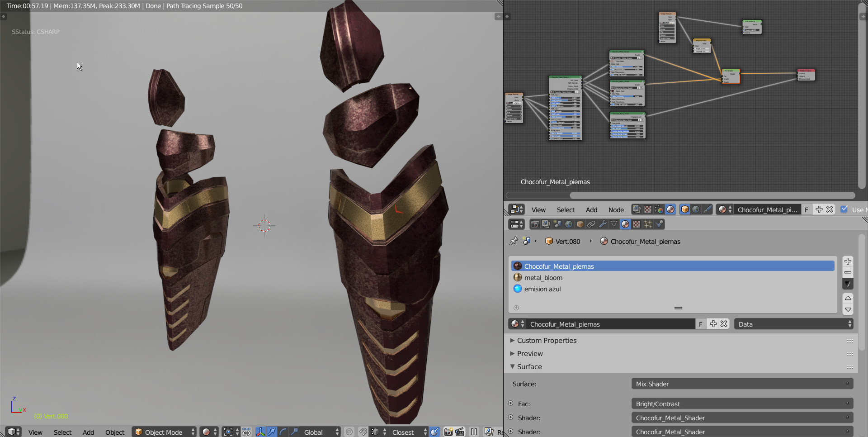868x437 pixels.
Task: Open the Object properties tab (orange cube)
Action: 580,224
